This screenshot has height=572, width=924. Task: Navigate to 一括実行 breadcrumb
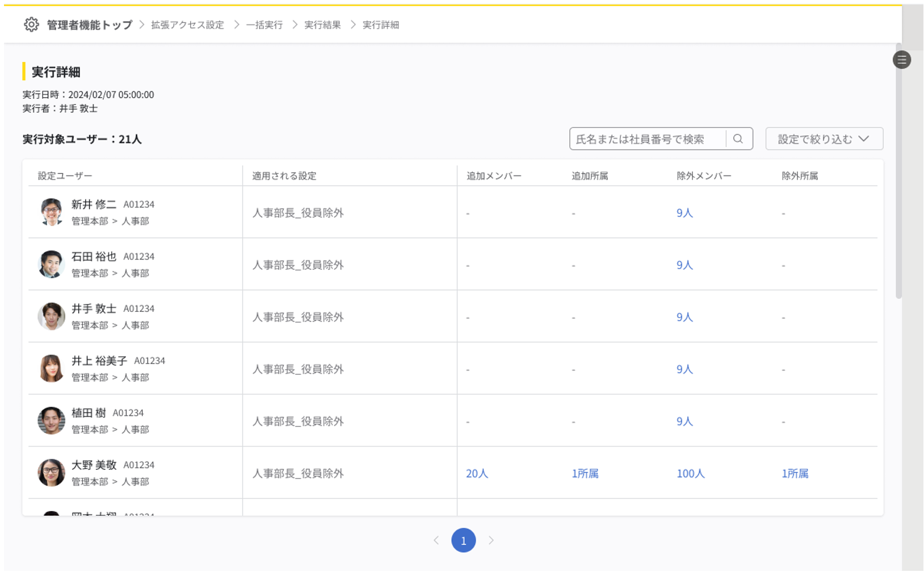264,25
